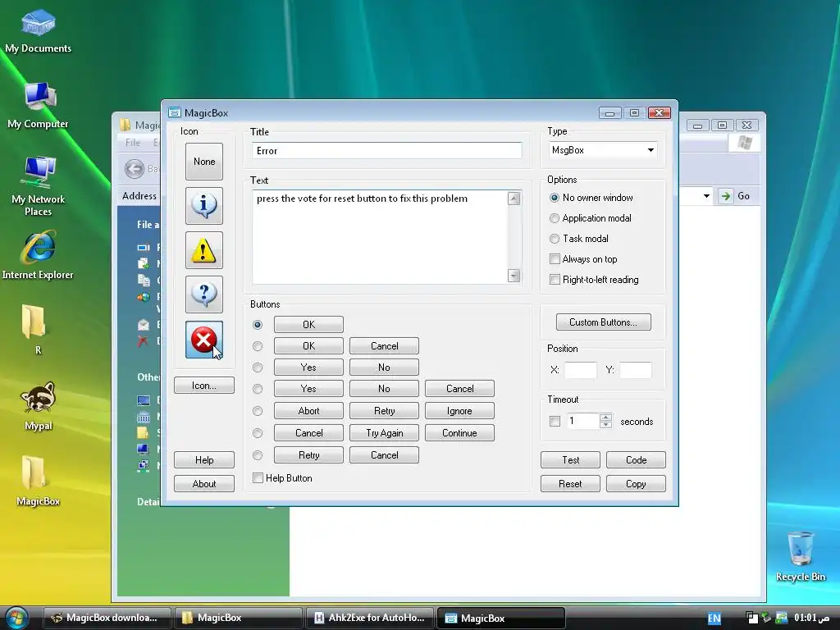Open MagicBox folder on desktop
840x630 pixels.
click(x=38, y=481)
